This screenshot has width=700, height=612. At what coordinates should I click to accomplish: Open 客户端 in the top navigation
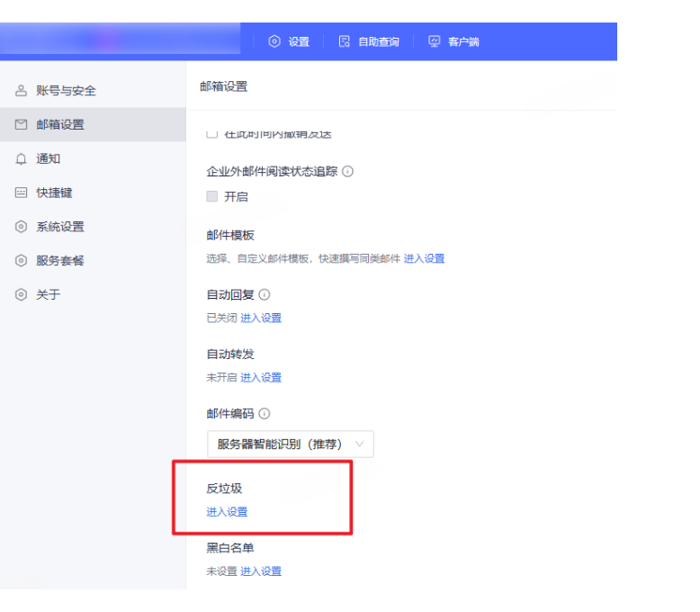click(x=453, y=41)
